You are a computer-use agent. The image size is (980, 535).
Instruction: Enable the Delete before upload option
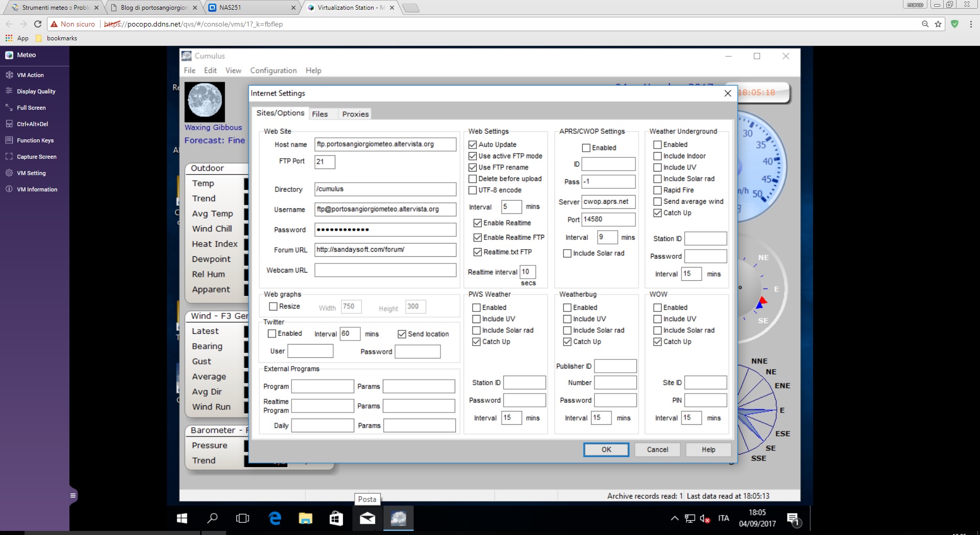[x=473, y=179]
